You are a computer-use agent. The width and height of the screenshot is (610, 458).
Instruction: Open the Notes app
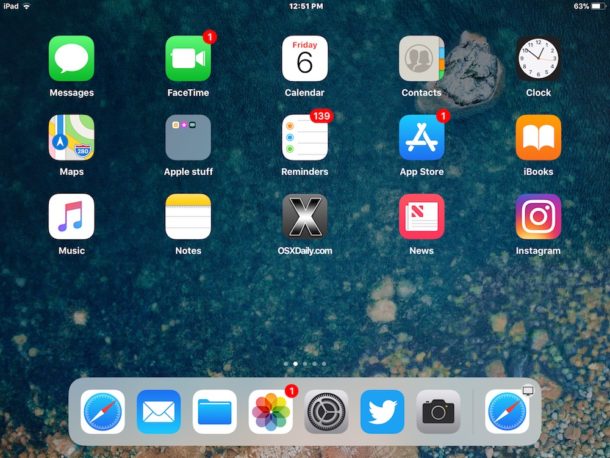click(188, 216)
